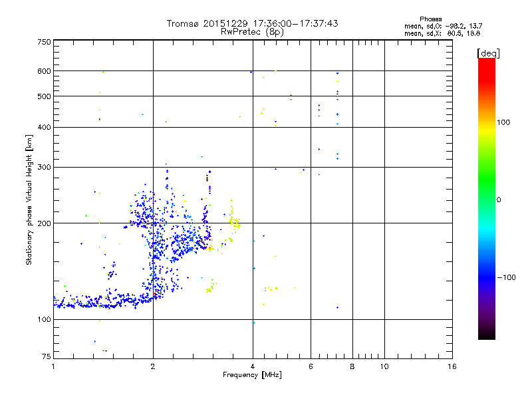Click the y-axis tick label '750'

click(44, 42)
